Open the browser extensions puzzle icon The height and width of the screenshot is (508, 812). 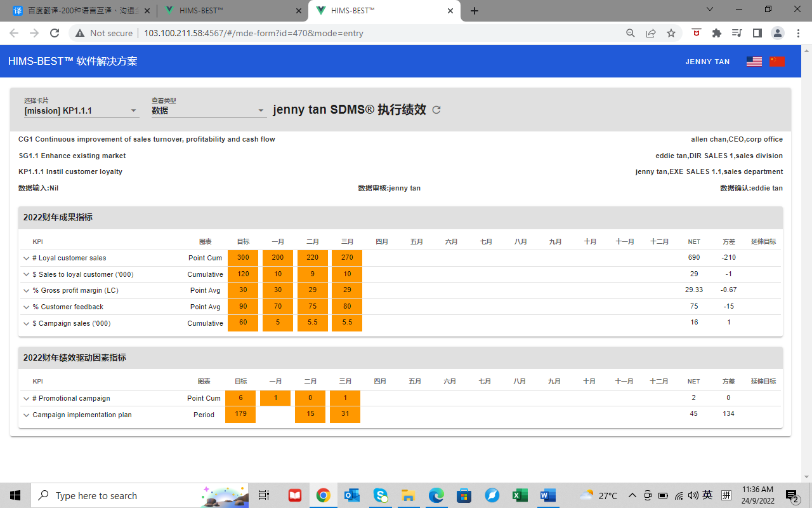717,33
